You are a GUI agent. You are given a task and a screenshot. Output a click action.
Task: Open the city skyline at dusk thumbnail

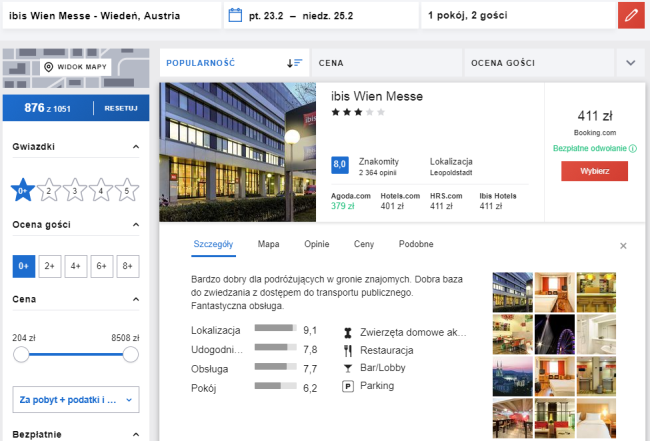click(512, 376)
